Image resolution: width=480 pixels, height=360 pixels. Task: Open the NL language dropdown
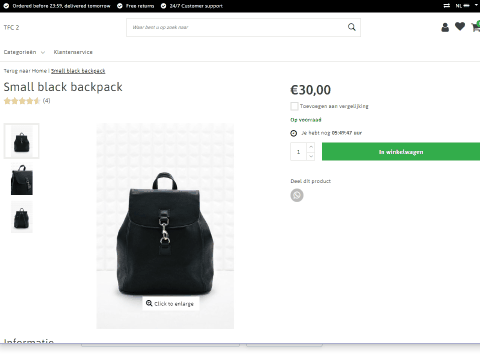pos(466,6)
